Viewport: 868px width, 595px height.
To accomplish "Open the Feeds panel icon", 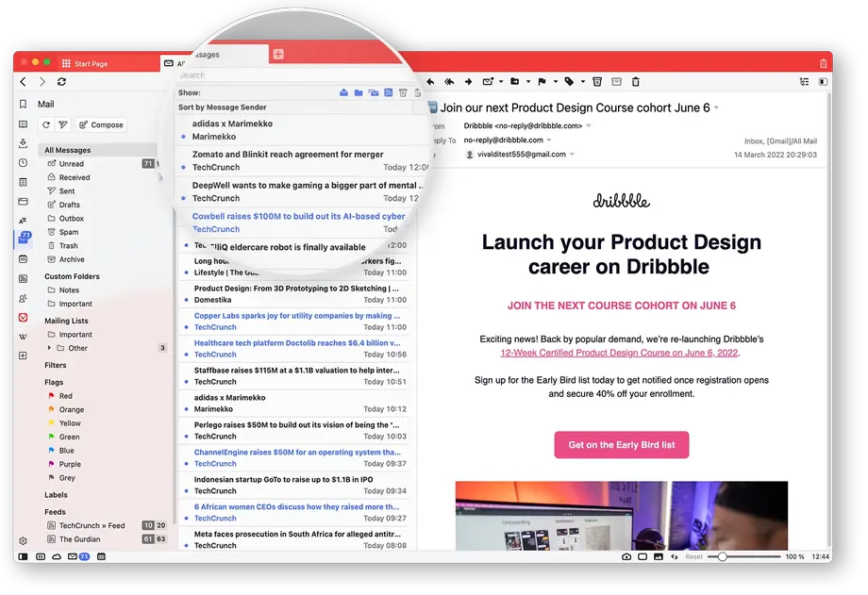I will (23, 278).
